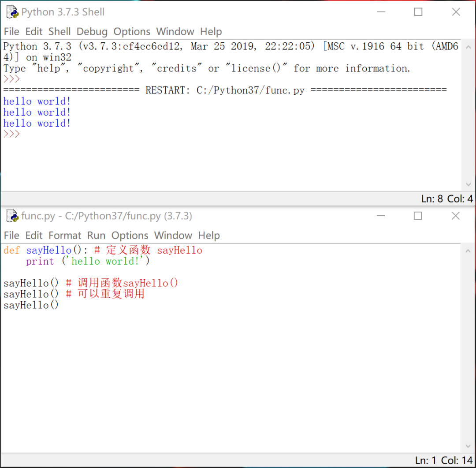Open the Shell menu
This screenshot has width=476, height=468.
pos(59,32)
